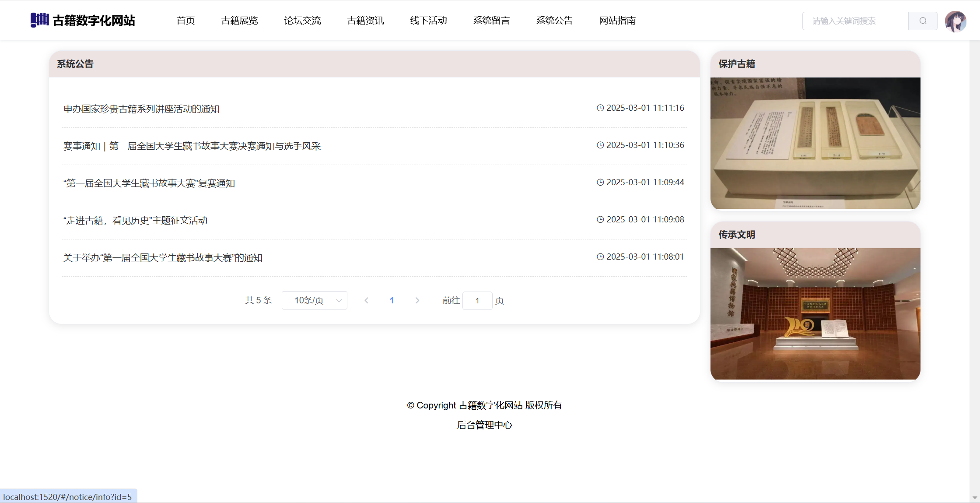Open “走进古籍，看见历史”主题征文活动 notice
This screenshot has height=503, width=980.
coord(135,221)
